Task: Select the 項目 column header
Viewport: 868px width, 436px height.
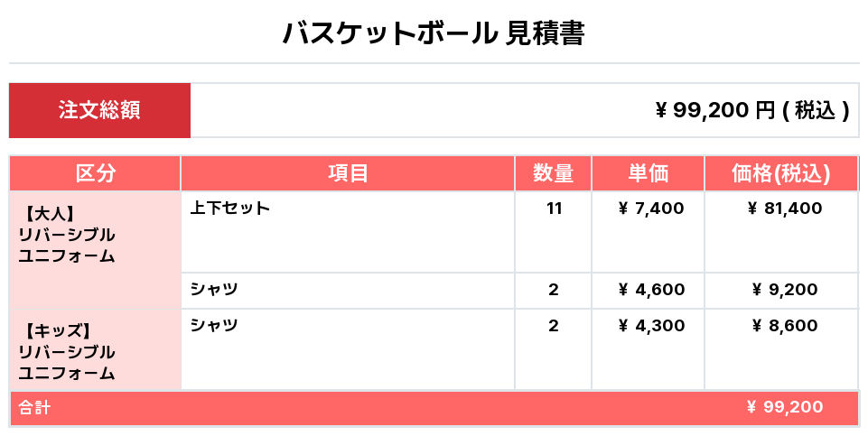Action: tap(348, 173)
